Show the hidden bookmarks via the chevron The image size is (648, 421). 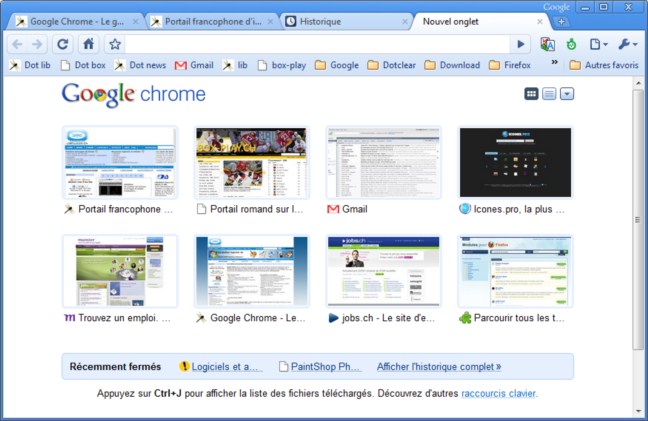coord(554,62)
